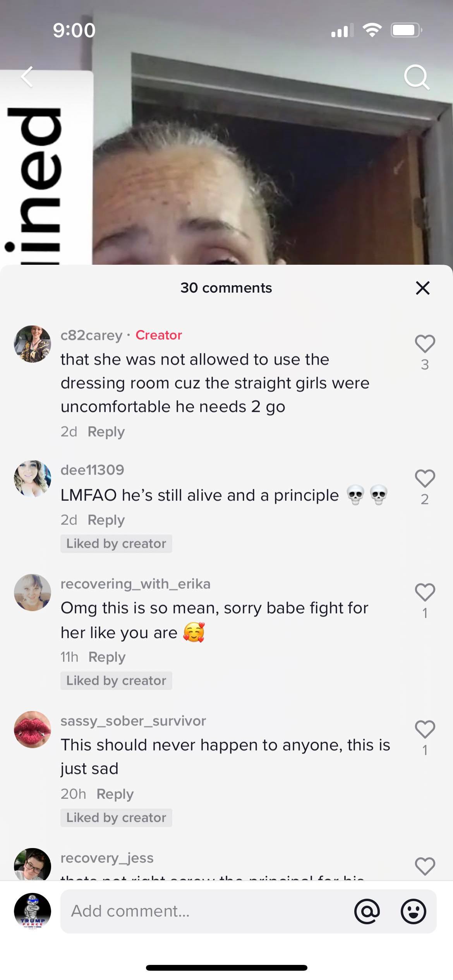Reply to c82carey's comment

(106, 432)
